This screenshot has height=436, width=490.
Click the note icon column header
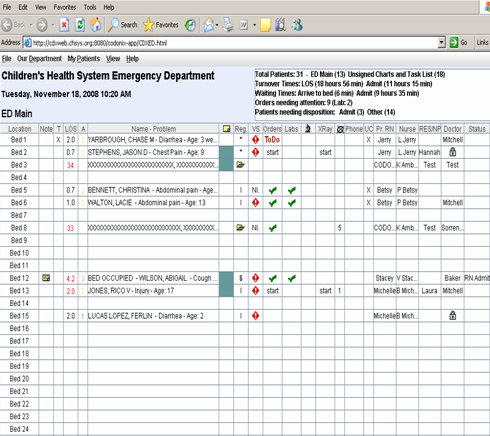pos(227,129)
